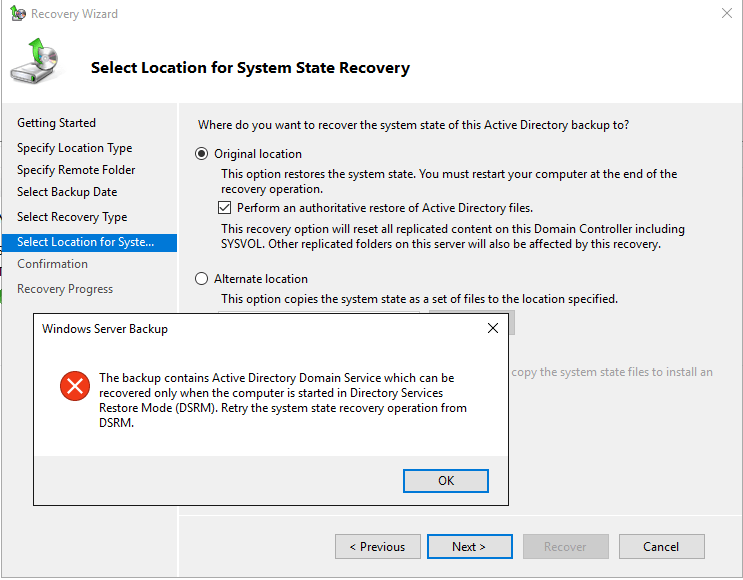This screenshot has width=743, height=580.
Task: Select the Select Backup Date step
Action: click(x=67, y=192)
